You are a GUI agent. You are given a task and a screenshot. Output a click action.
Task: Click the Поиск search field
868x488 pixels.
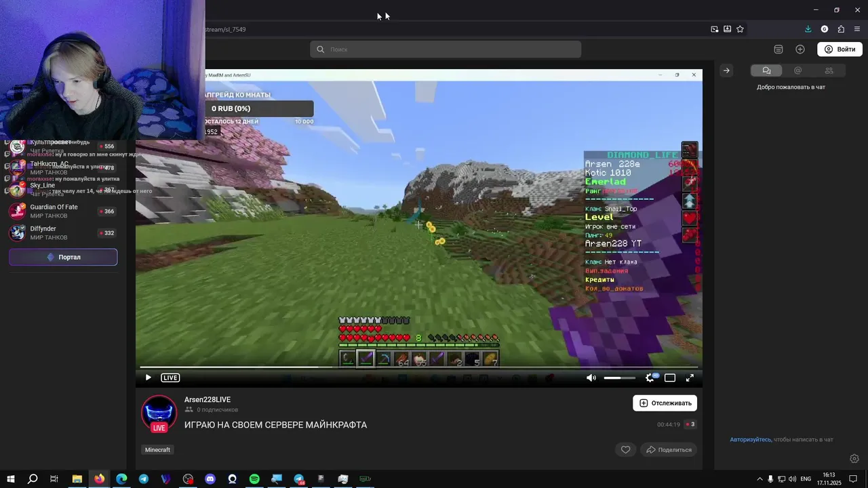coord(446,49)
